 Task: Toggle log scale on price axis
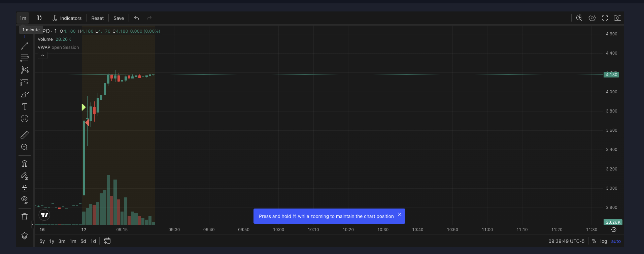(604, 241)
